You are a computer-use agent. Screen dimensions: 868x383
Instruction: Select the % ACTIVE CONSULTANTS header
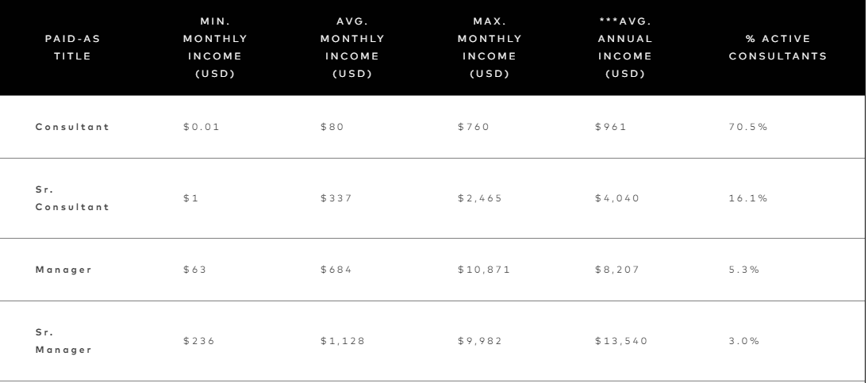click(x=778, y=48)
